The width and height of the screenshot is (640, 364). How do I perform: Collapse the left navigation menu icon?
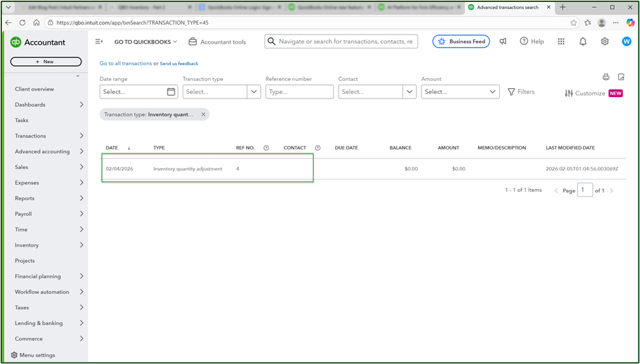coord(99,42)
